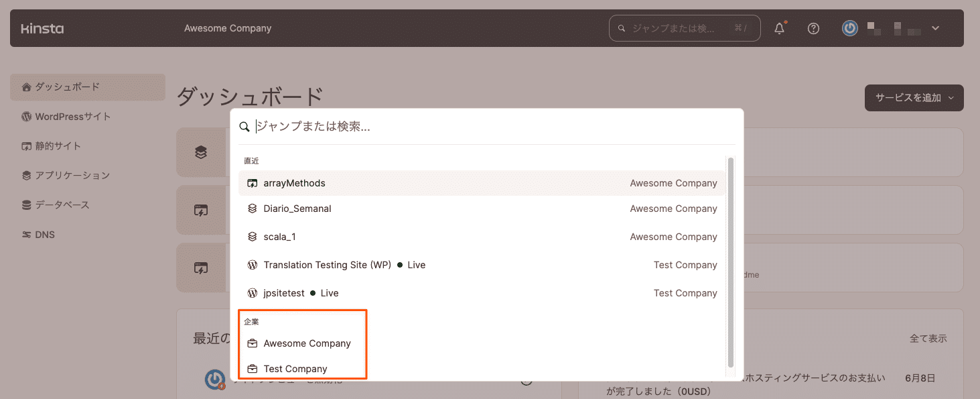
Task: Switch to Test Company in 企業 list
Action: 295,369
